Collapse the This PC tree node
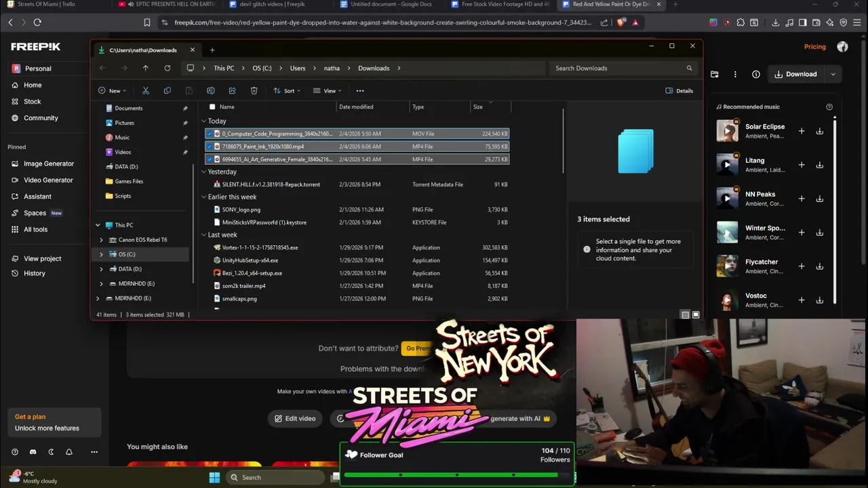868x488 pixels. [98, 225]
